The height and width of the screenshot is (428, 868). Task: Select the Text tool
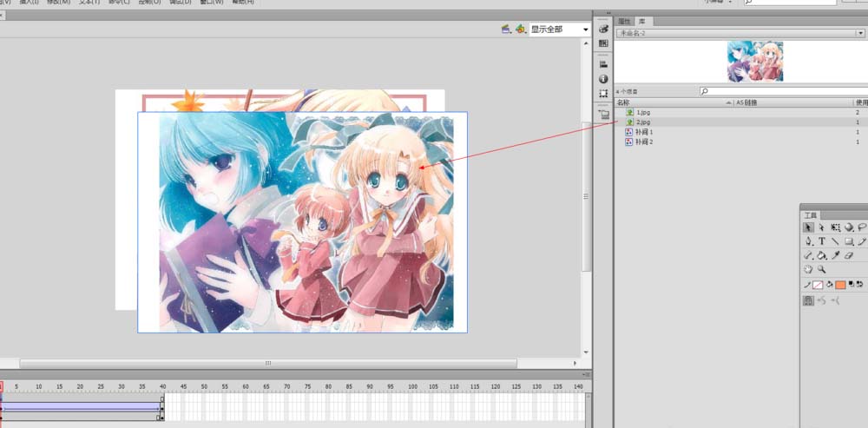click(822, 241)
